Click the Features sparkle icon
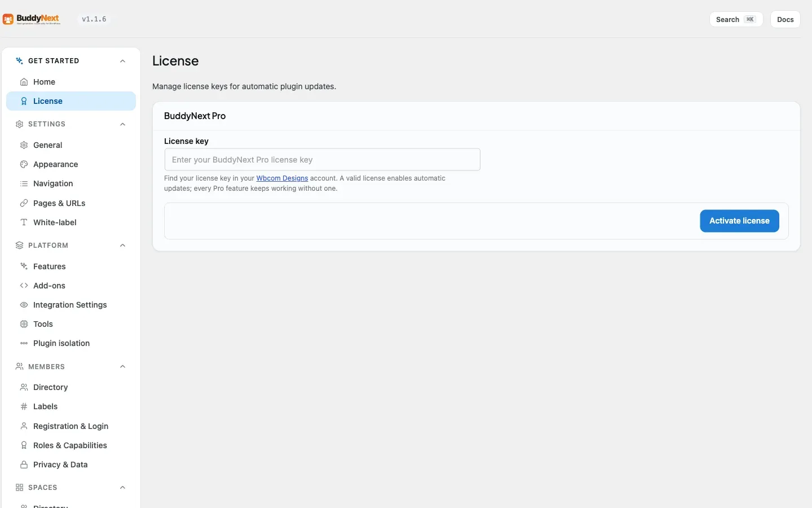Image resolution: width=812 pixels, height=508 pixels. click(x=24, y=266)
